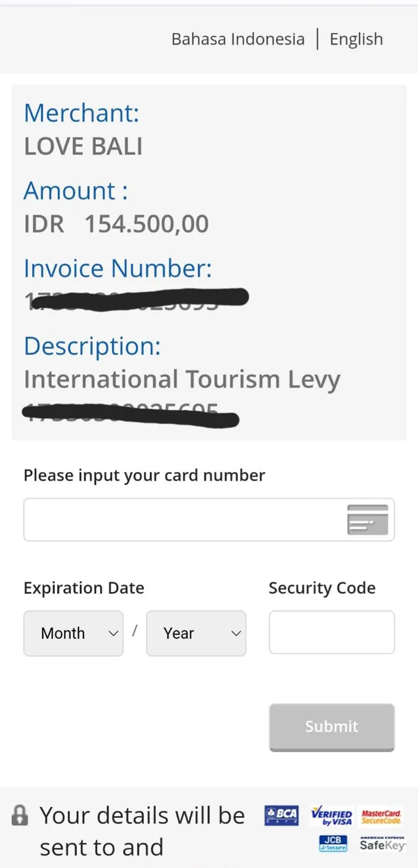This screenshot has height=868, width=418.
Task: Click the MasterCard SecureCode logo
Action: tap(382, 815)
